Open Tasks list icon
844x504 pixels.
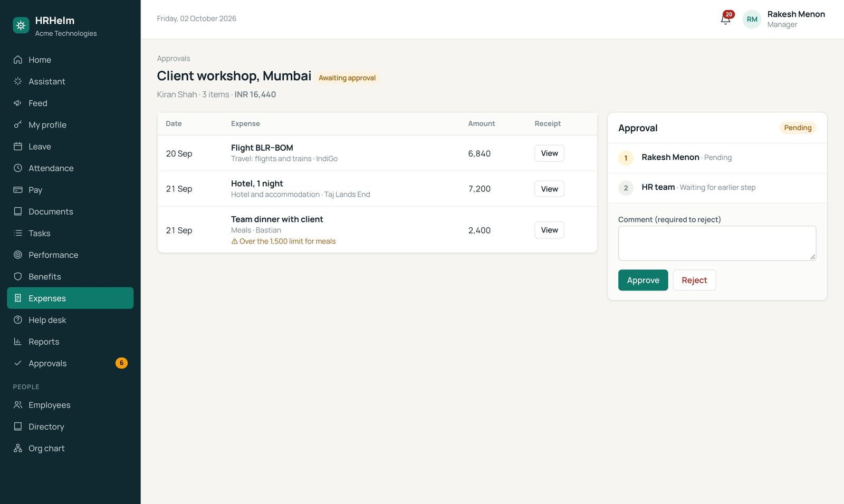[18, 232]
